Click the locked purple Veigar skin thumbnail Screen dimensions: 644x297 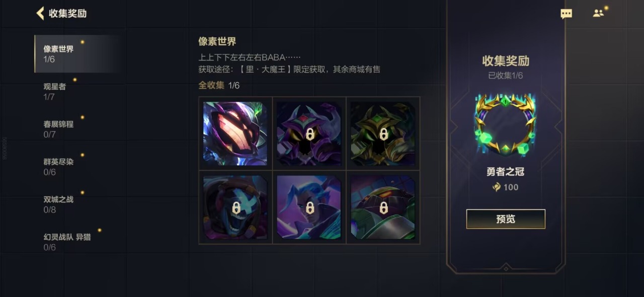pyautogui.click(x=309, y=133)
